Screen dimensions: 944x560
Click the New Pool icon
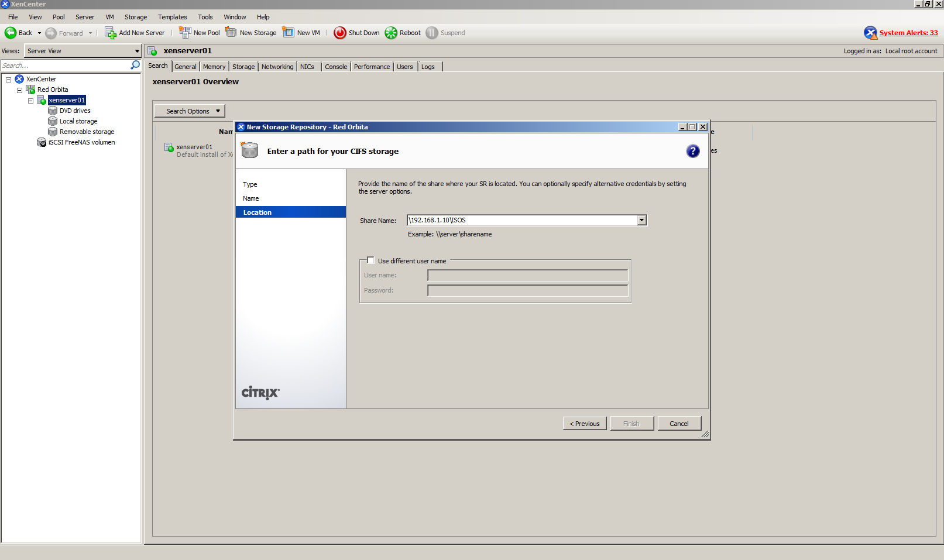point(185,33)
